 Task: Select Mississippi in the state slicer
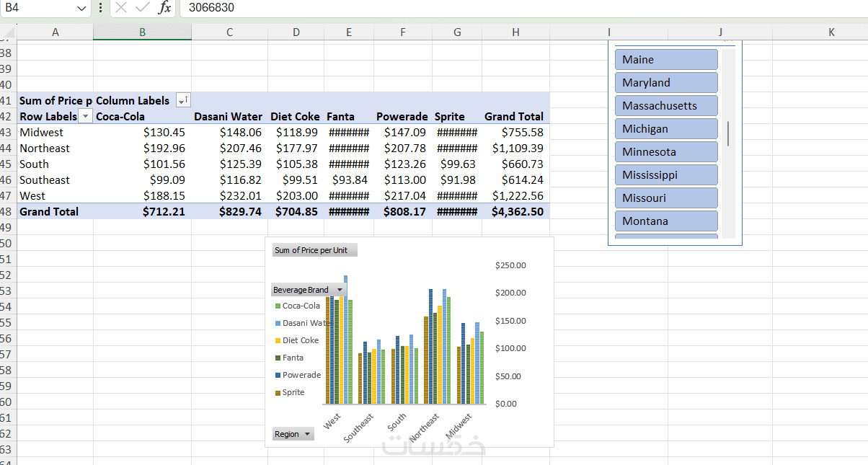point(666,175)
